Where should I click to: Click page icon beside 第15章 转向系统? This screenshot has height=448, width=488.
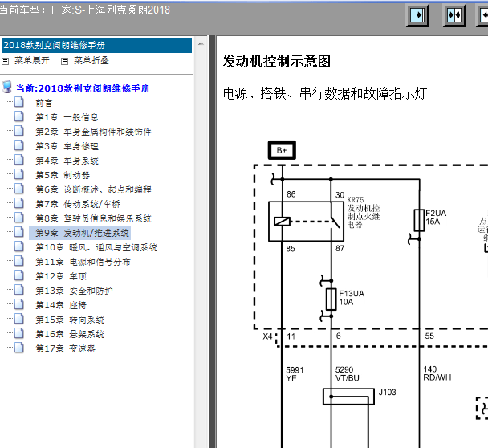click(x=19, y=319)
